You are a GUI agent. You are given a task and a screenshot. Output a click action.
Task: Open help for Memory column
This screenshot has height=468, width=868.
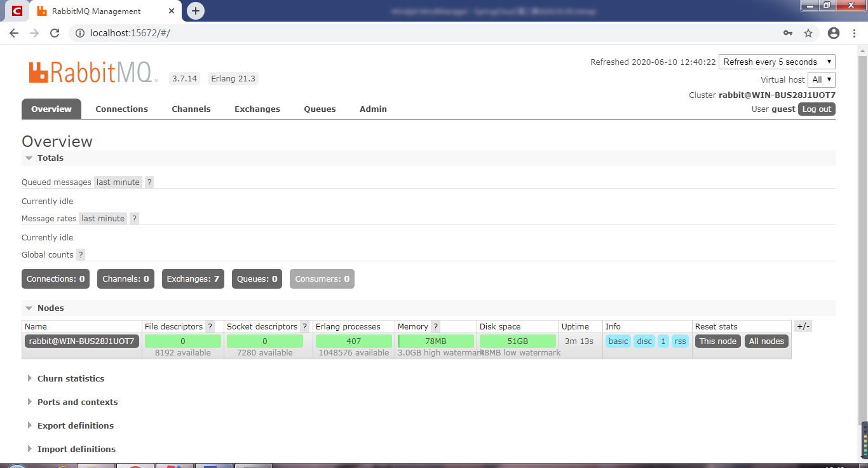[436, 326]
